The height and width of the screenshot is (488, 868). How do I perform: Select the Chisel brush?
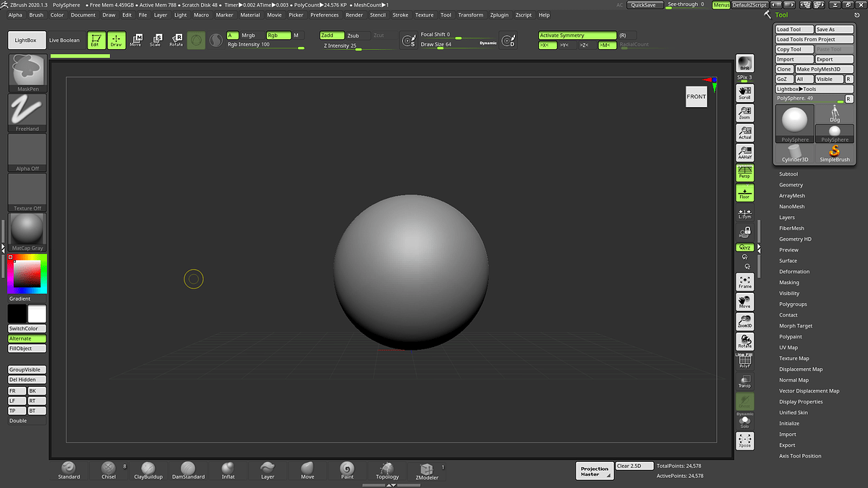[x=109, y=471]
